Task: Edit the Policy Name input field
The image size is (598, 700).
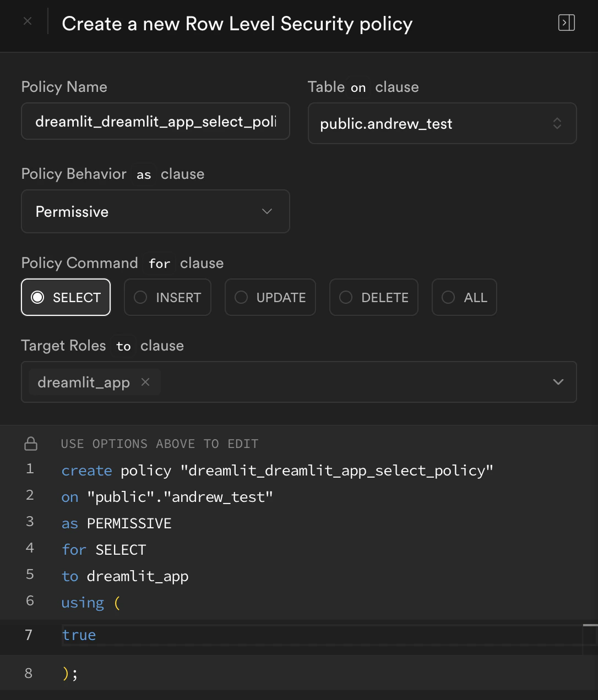Action: 155,121
